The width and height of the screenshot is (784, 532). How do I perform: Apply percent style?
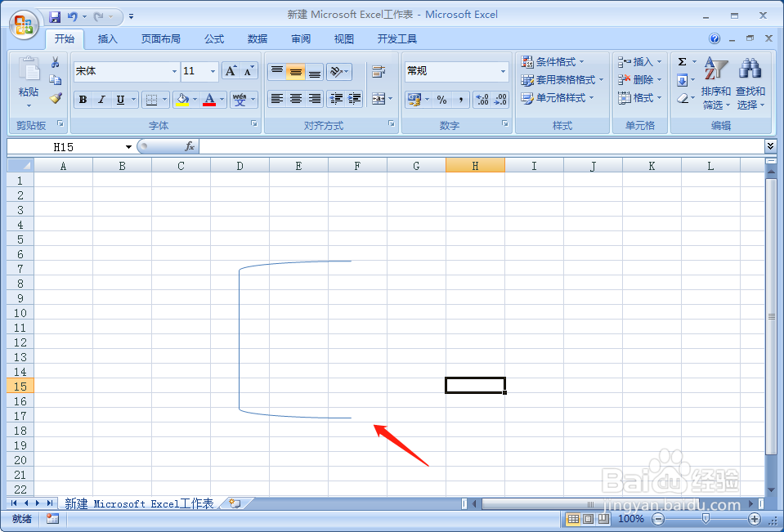coord(441,100)
